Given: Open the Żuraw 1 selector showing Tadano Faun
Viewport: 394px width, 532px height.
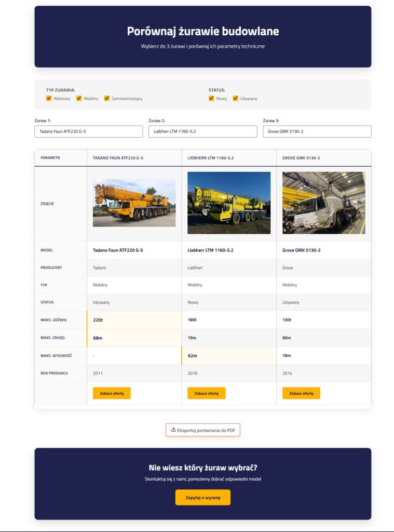Looking at the screenshot, I should click(x=88, y=131).
